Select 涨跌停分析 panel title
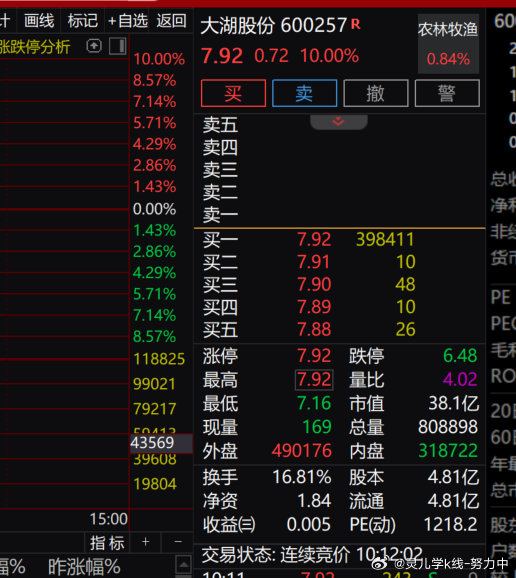 pos(35,47)
